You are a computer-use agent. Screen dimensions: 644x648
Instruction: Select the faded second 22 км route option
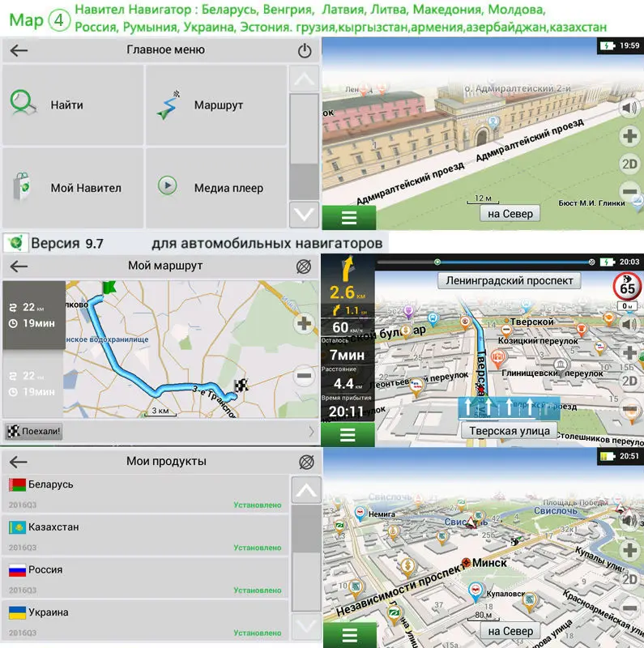(x=34, y=383)
